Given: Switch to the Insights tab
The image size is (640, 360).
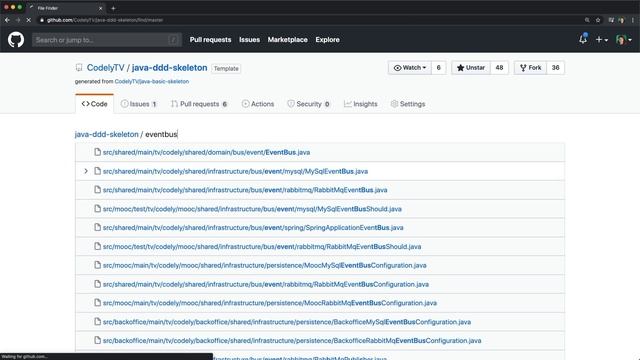Looking at the screenshot, I should 361,104.
